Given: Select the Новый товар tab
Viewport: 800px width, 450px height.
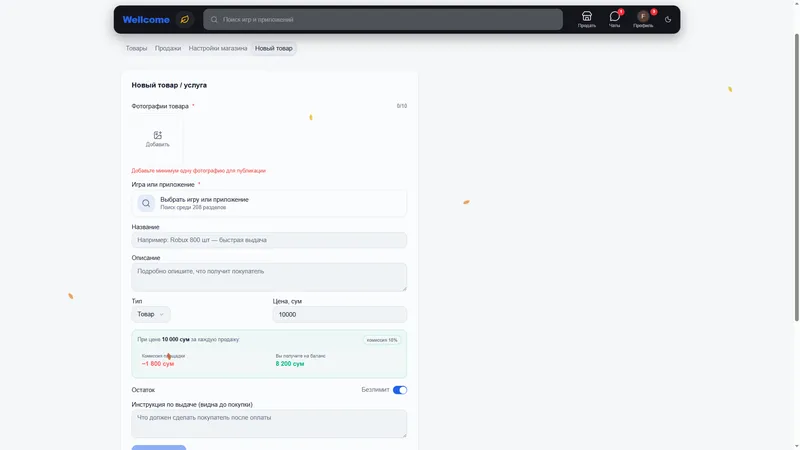Looking at the screenshot, I should 273,48.
